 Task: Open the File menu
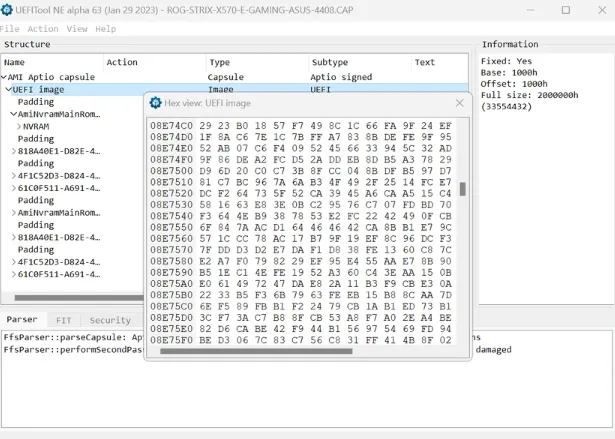coord(9,29)
